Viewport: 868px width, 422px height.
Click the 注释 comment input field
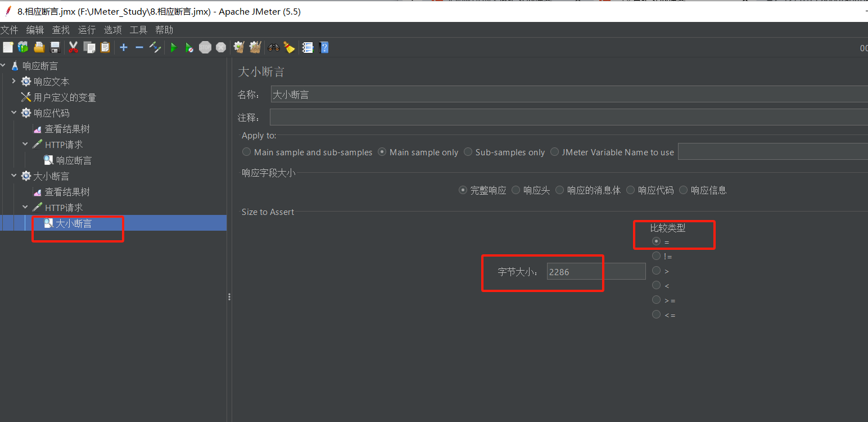click(x=569, y=117)
